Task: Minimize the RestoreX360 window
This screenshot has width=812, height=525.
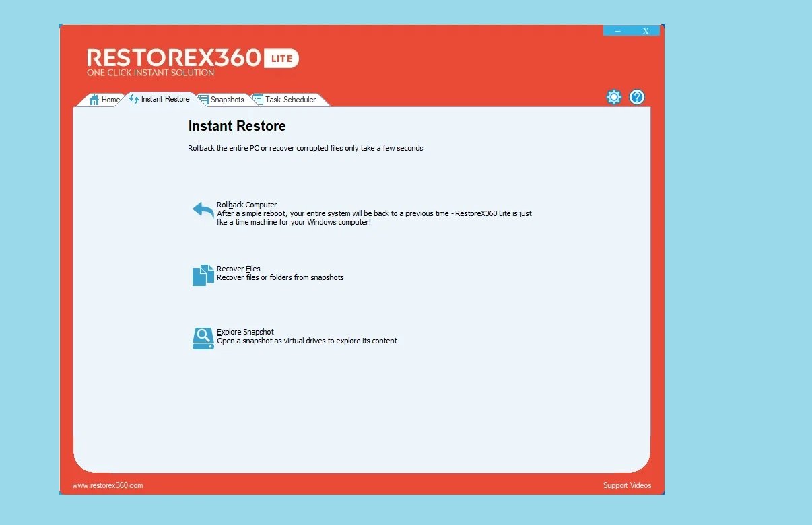Action: 617,31
